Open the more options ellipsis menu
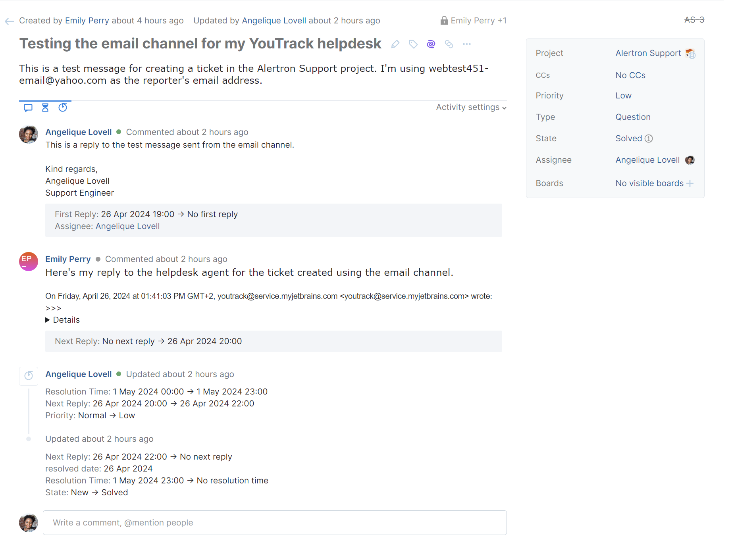This screenshot has height=560, width=732. (x=466, y=44)
